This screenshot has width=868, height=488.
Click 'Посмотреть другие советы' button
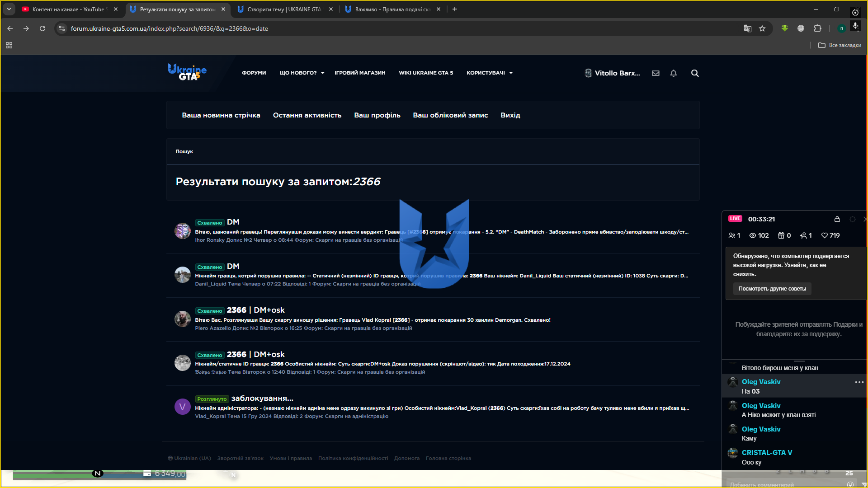click(x=772, y=289)
